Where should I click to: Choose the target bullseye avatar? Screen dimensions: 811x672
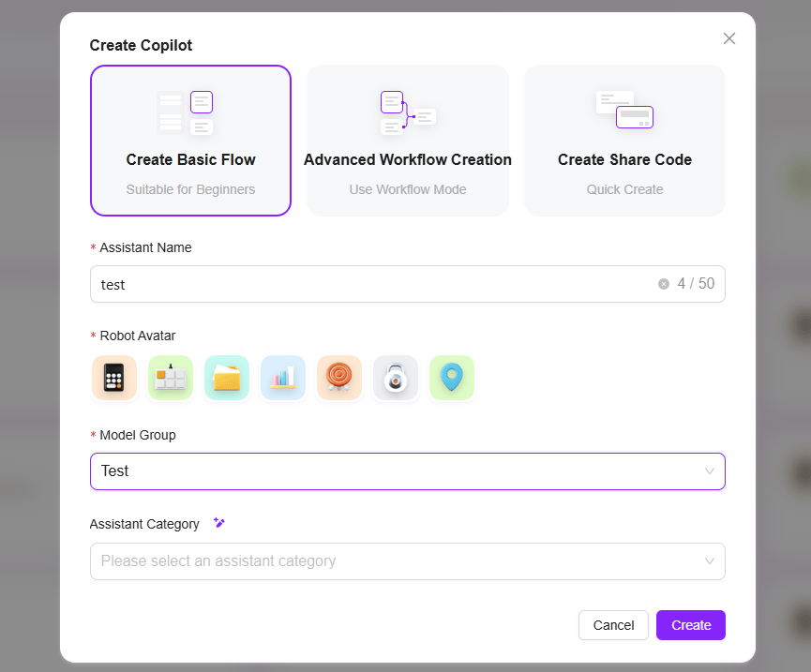coord(339,378)
